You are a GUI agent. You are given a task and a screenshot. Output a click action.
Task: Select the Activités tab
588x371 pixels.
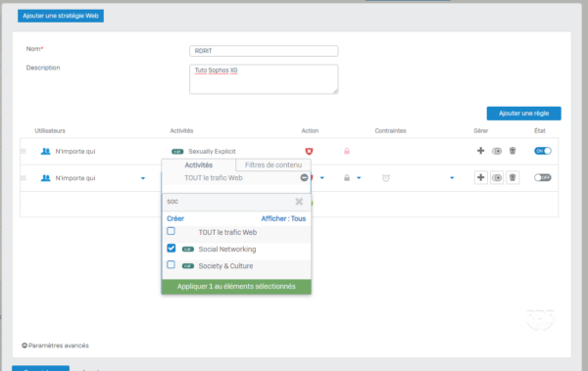[199, 164]
